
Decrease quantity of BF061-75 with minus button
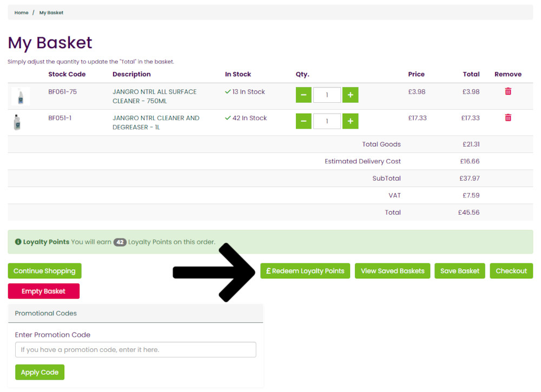point(304,95)
